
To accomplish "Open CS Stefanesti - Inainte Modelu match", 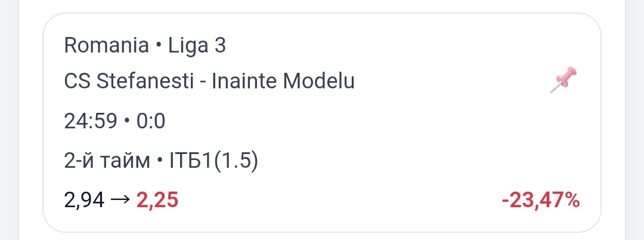I will coord(209,81).
